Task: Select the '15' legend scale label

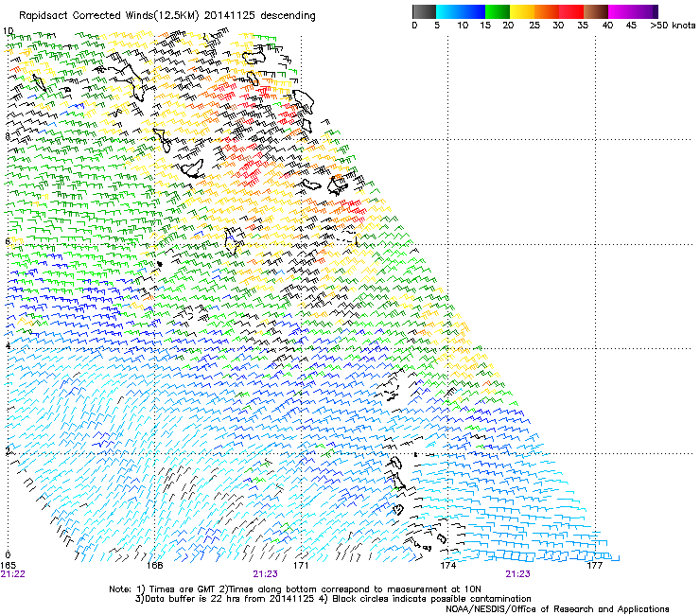Action: coord(485,26)
